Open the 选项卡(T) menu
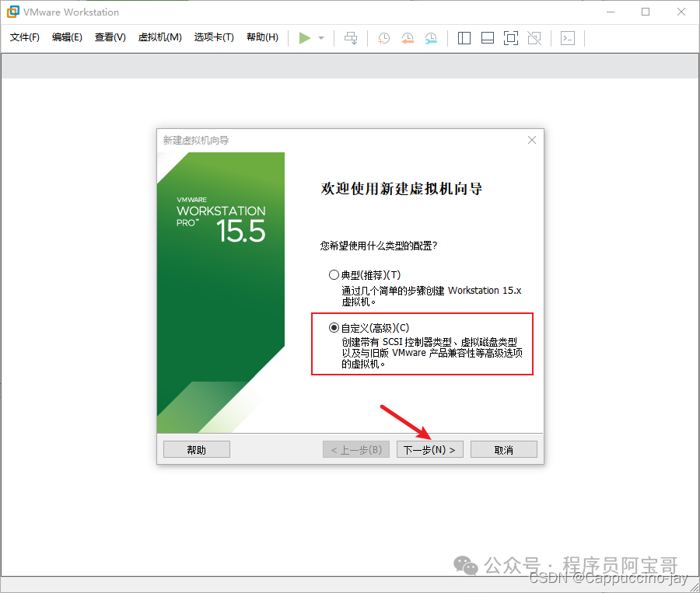Screen dimensions: 700x593 click(x=214, y=37)
